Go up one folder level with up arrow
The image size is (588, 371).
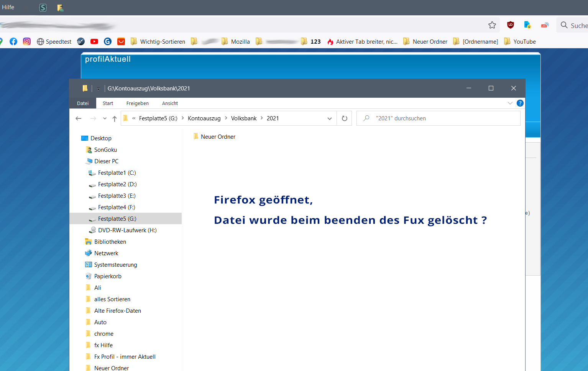click(x=114, y=118)
